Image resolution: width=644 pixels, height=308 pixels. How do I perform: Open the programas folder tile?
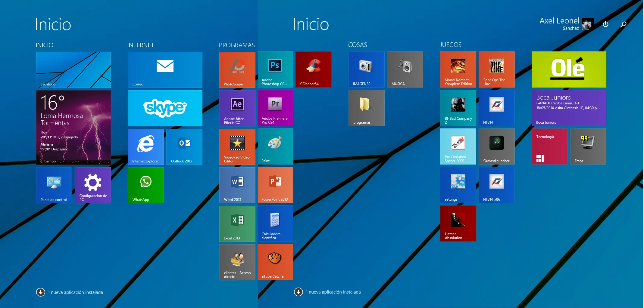367,108
